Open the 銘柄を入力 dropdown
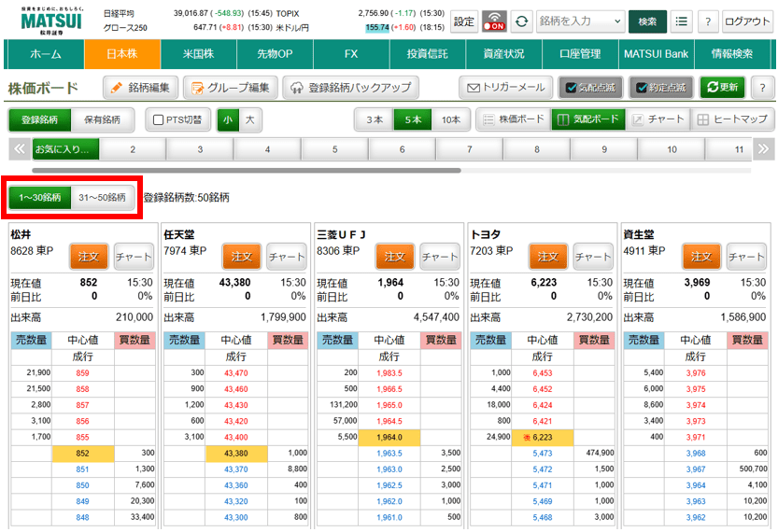Viewport: 778px width, 532px height. 580,21
